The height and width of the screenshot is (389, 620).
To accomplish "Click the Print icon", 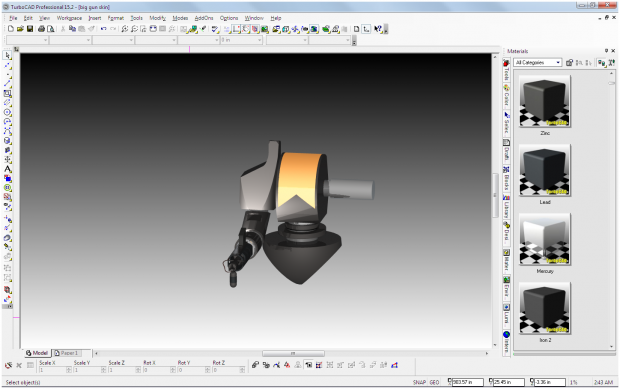I will point(41,29).
